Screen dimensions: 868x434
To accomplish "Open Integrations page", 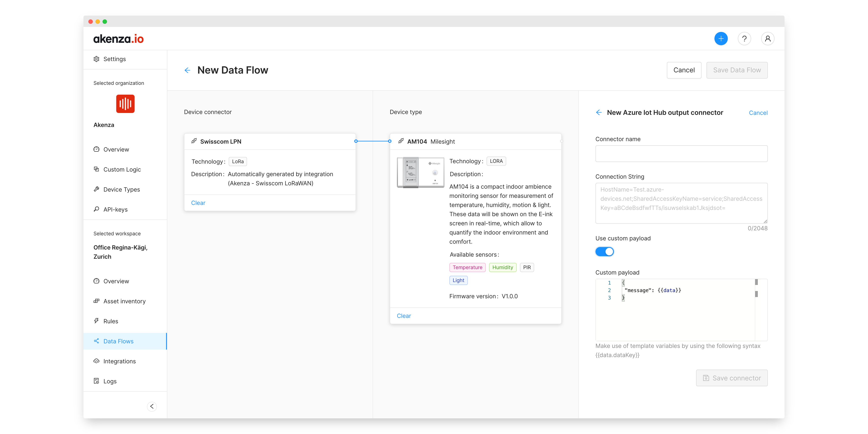I will tap(125, 361).
